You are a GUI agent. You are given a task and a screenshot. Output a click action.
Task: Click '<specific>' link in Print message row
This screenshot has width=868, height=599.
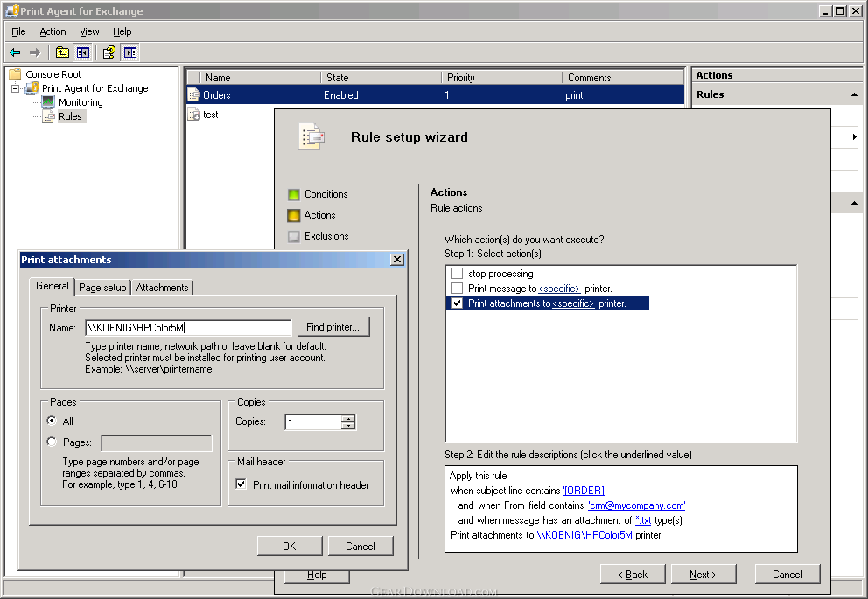point(560,289)
